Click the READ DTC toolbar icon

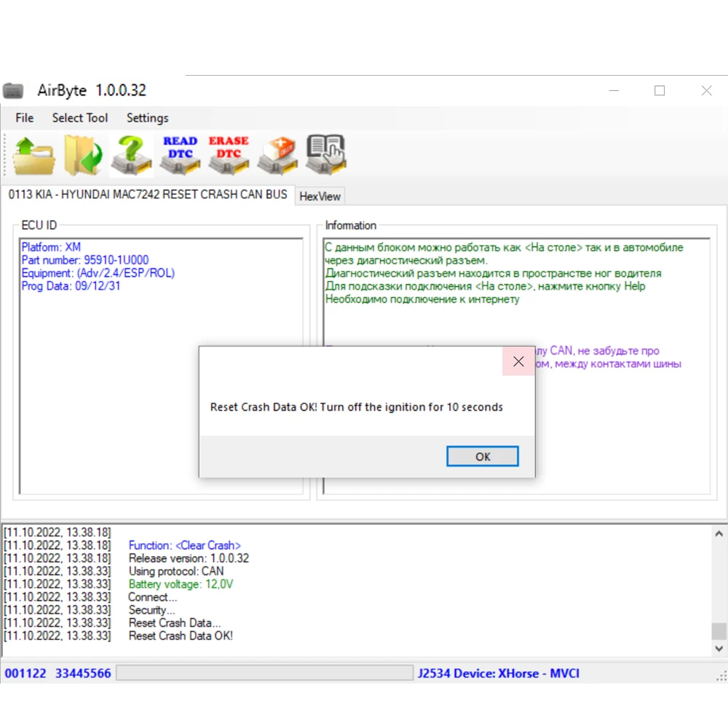180,156
